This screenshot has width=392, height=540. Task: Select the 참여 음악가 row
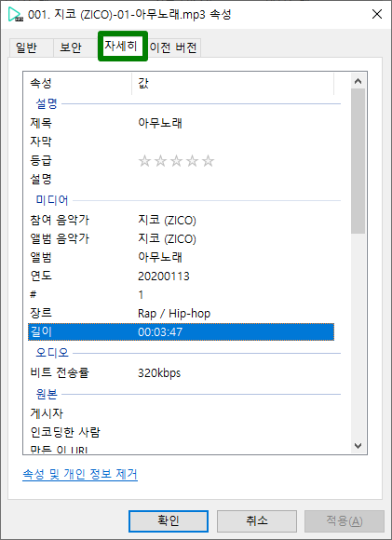point(181,220)
